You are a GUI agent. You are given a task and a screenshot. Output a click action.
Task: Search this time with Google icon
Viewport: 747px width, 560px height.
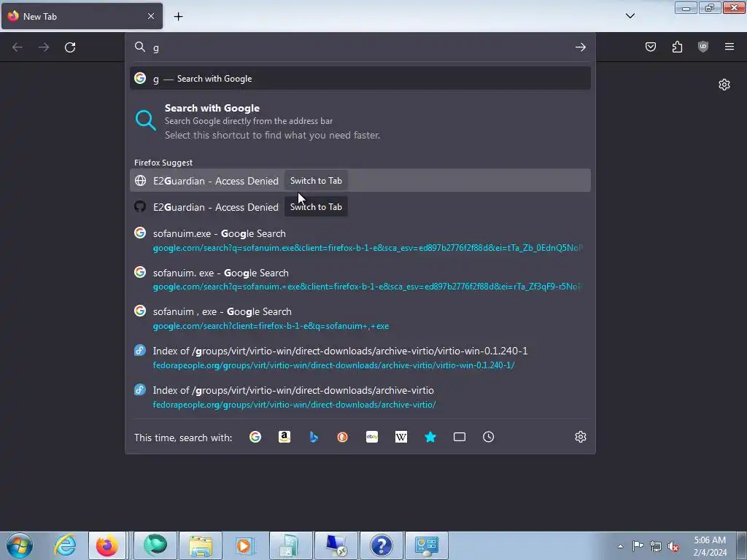pyautogui.click(x=255, y=437)
